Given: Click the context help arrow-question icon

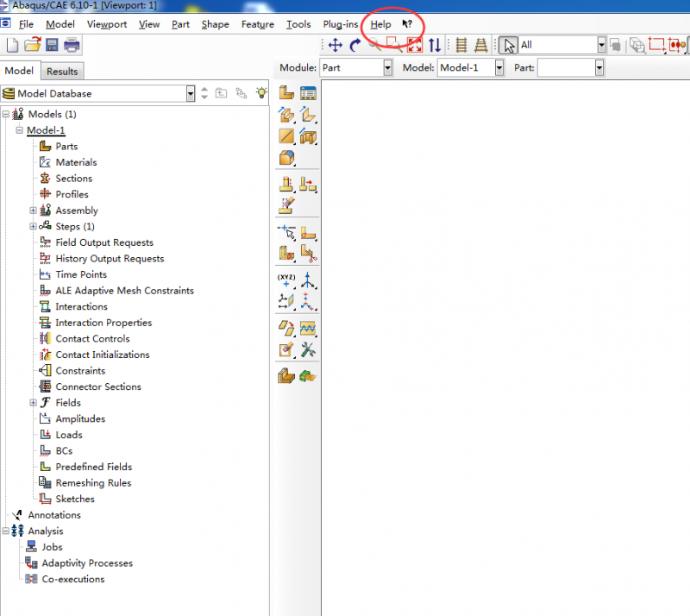Looking at the screenshot, I should [407, 24].
